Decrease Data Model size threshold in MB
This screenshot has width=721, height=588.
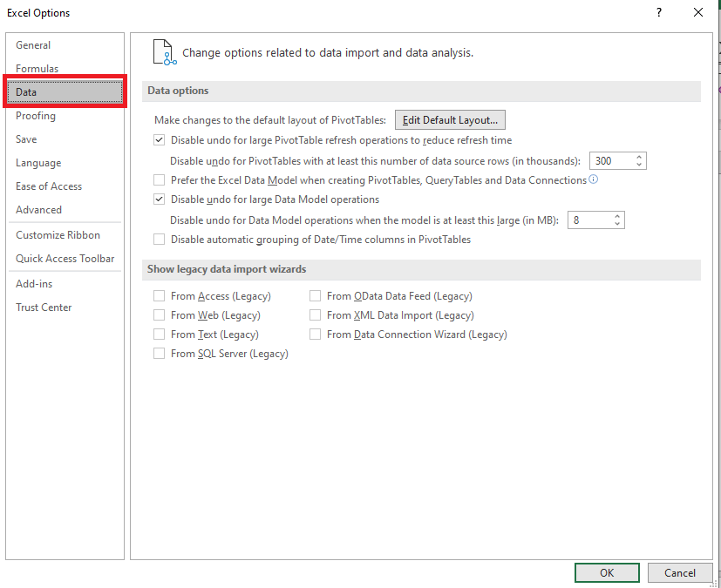(616, 224)
